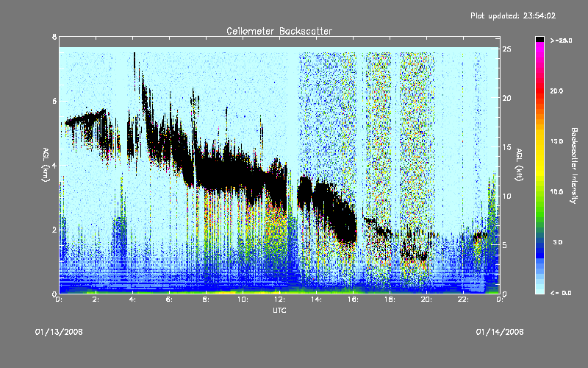Click the 6 km tick on left axis
Screen dimensions: 588x368
[x=54, y=101]
